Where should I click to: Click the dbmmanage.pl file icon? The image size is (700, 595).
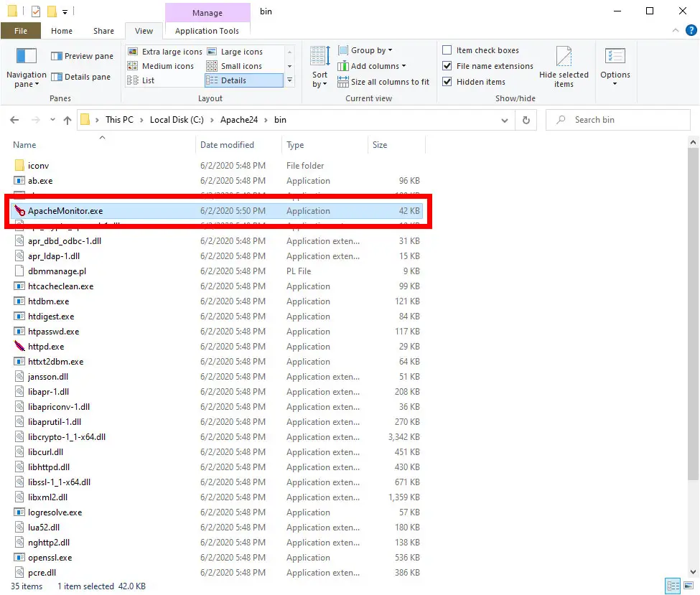(x=19, y=271)
